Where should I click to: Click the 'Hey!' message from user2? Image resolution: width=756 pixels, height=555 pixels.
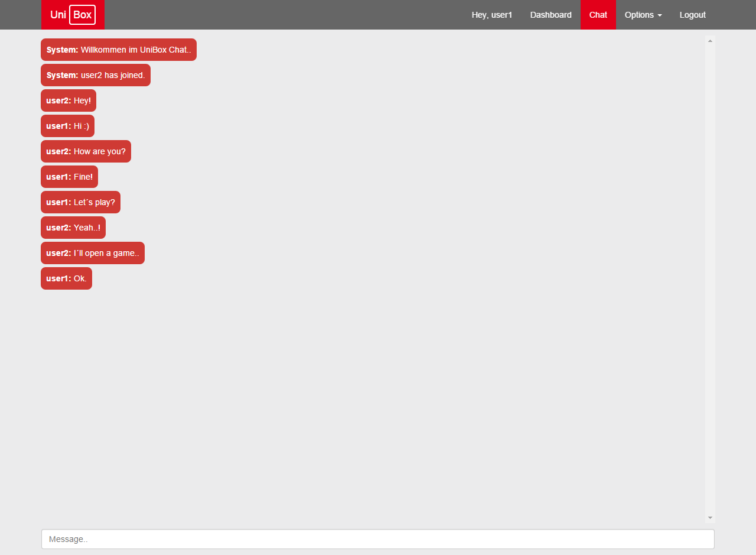click(x=69, y=100)
